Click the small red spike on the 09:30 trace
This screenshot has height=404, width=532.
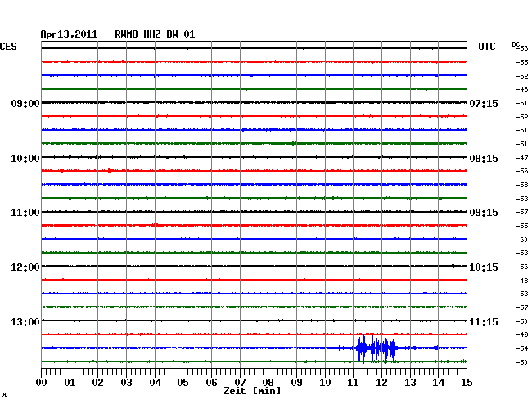coord(155,225)
